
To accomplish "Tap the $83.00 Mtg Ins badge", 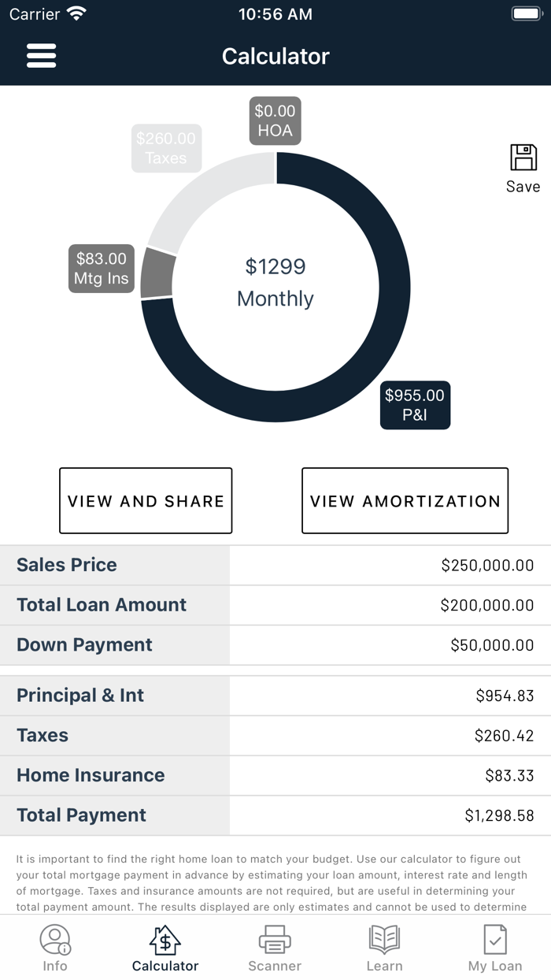I will click(x=101, y=268).
